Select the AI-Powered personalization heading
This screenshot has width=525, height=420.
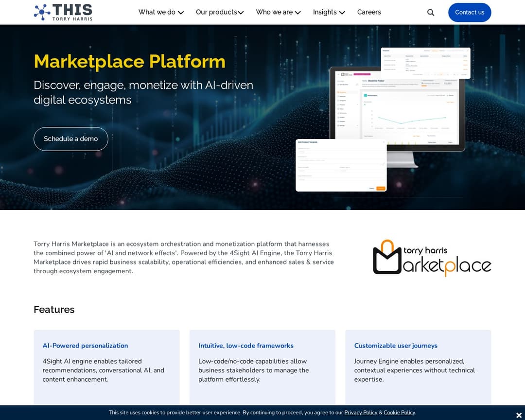(x=85, y=346)
